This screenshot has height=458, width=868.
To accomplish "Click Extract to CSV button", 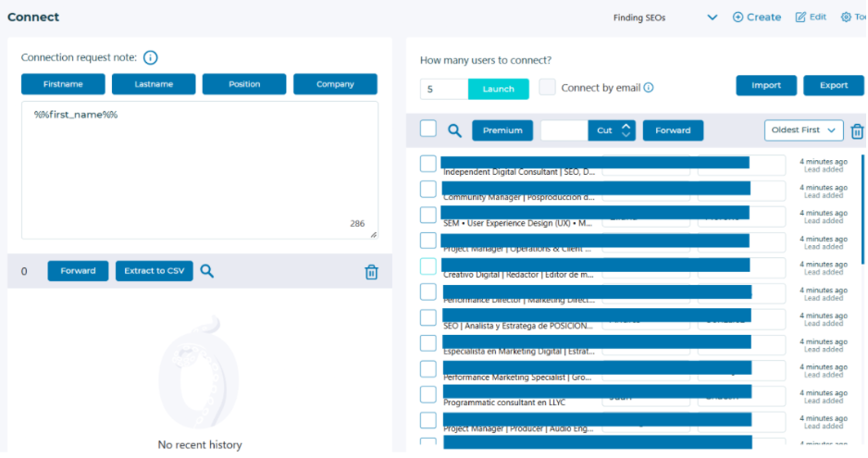I will [x=154, y=271].
